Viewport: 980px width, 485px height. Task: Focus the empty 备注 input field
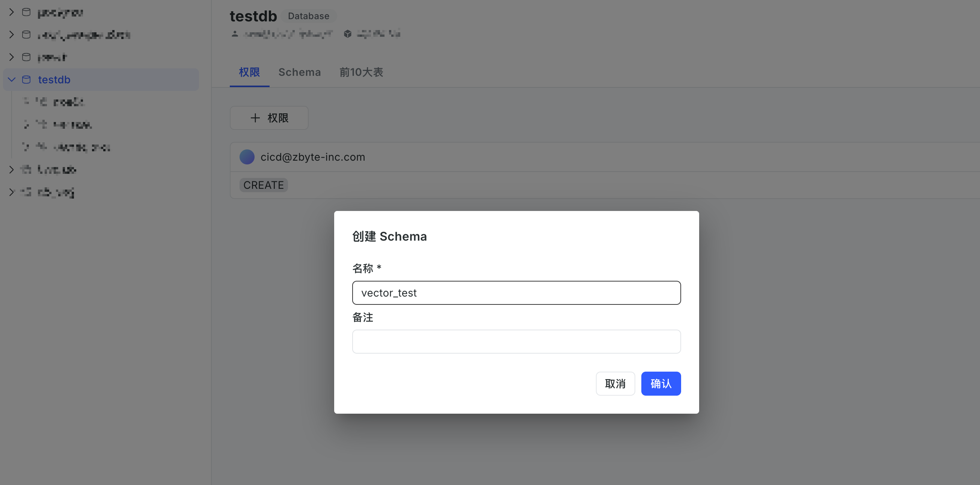click(516, 341)
